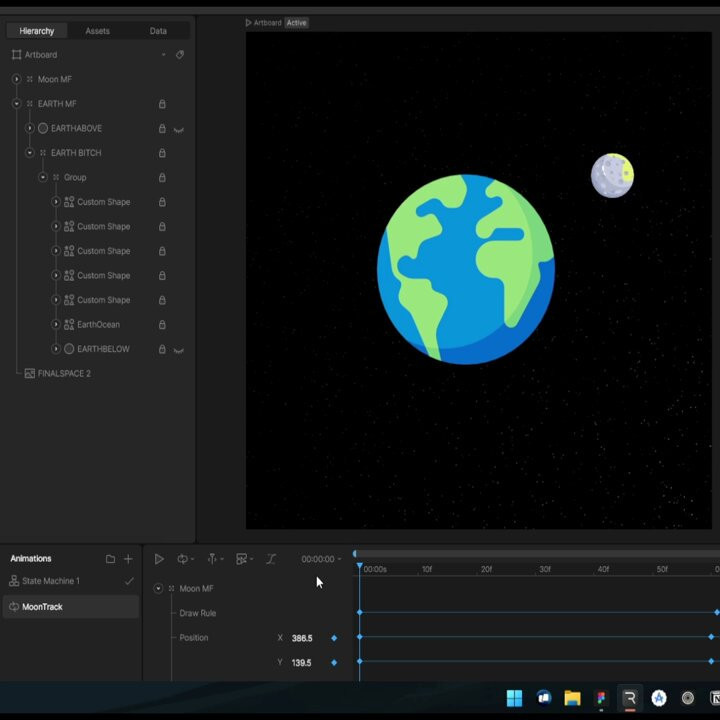Click the interpolation curve icon in timeline toolbar
720x720 pixels.
[271, 559]
